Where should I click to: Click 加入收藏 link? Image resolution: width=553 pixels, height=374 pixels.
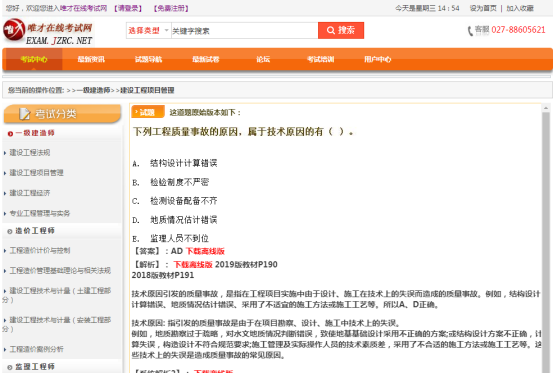[520, 8]
